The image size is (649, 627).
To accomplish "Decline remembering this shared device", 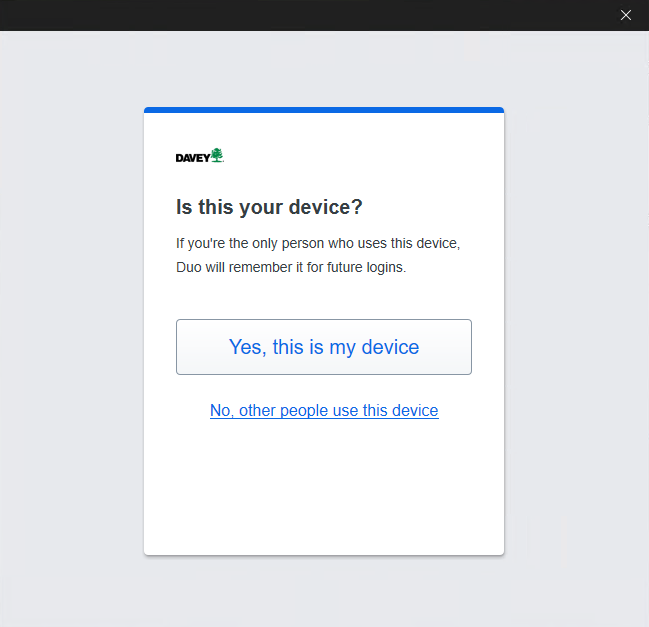I will [x=324, y=411].
